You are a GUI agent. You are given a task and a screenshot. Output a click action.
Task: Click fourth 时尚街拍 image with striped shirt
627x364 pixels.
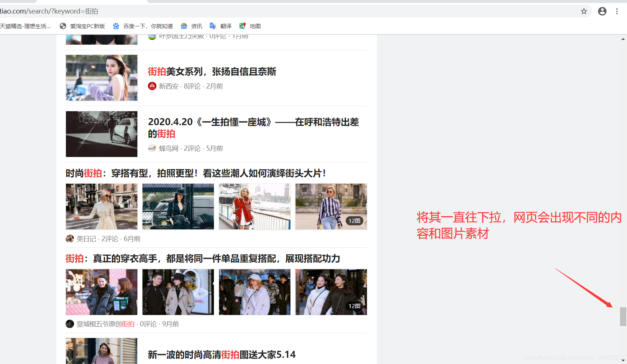tap(331, 206)
